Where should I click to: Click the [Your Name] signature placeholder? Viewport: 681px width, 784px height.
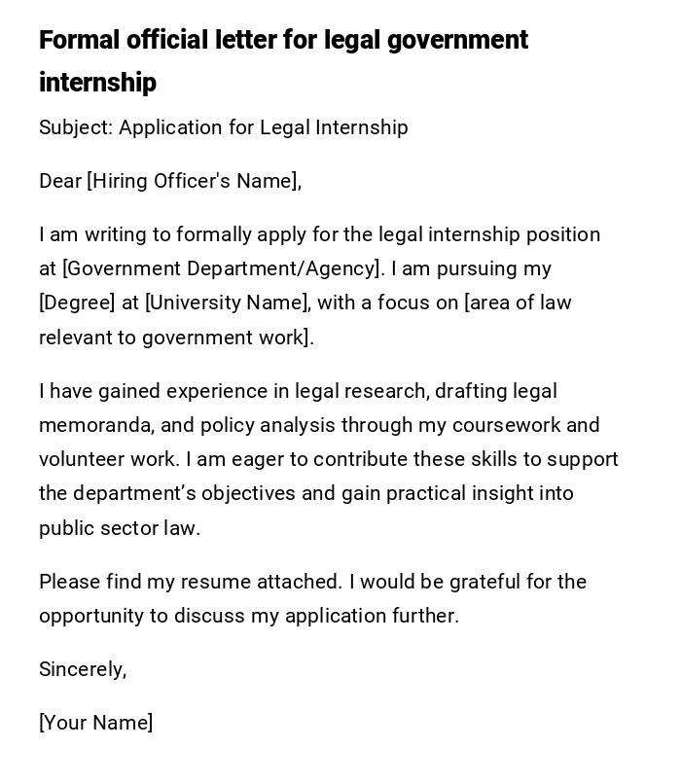pos(95,723)
